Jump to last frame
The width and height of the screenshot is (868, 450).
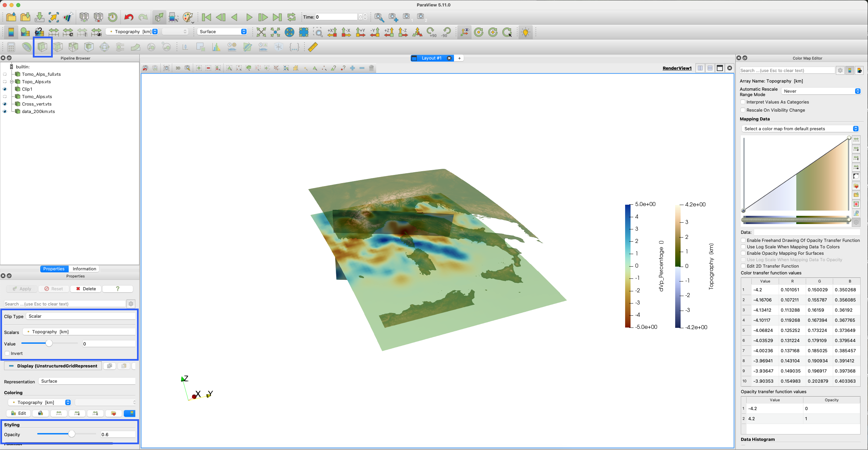(277, 17)
